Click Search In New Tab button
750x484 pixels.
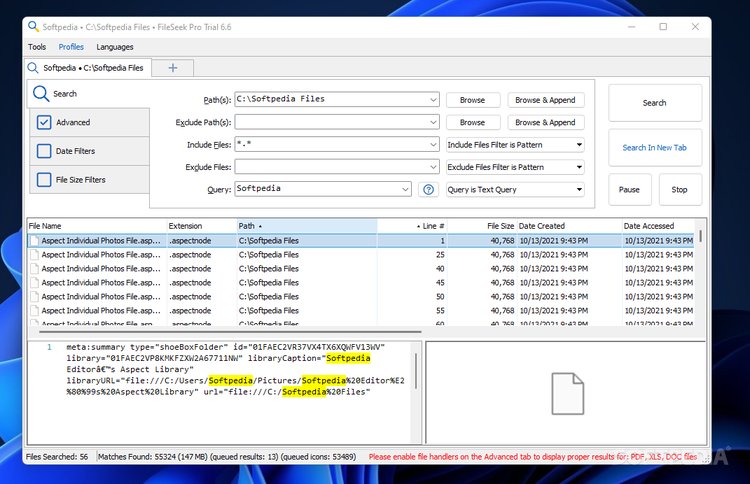[x=655, y=148]
